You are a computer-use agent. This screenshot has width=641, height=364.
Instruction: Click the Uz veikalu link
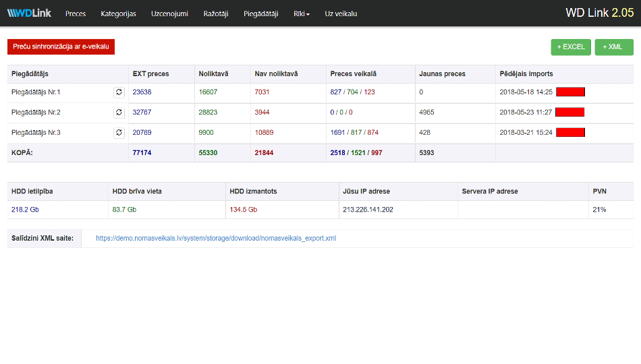pyautogui.click(x=341, y=13)
